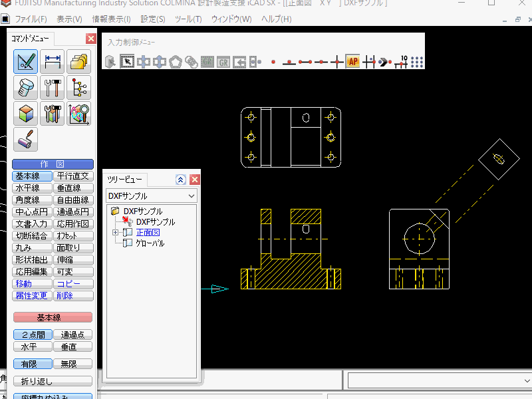The height and width of the screenshot is (399, 532).
Task: Click the wrench and hammer tools icon
Action: 52,88
